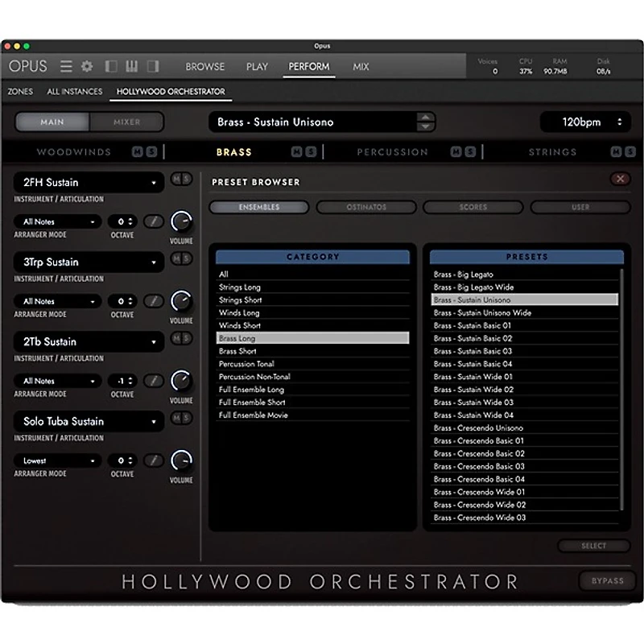Image resolution: width=644 pixels, height=644 pixels.
Task: Toggle the right panel view icon
Action: [x=152, y=66]
